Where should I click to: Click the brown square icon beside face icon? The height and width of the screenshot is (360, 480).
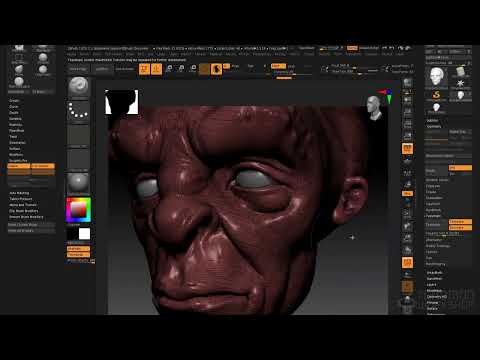pyautogui.click(x=204, y=69)
